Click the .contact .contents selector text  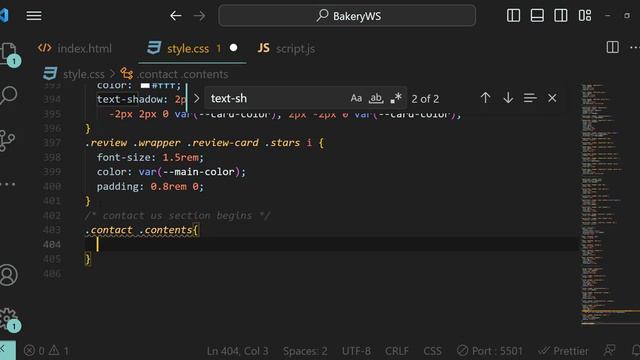tap(139, 230)
